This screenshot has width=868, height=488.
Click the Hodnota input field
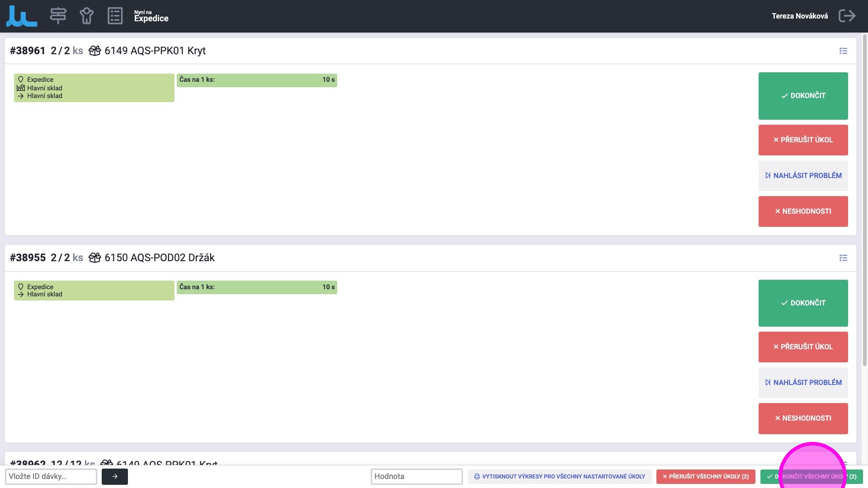[x=416, y=476]
